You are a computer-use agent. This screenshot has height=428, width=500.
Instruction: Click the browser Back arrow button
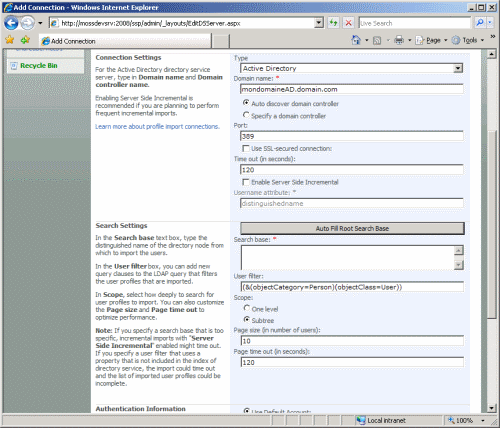pyautogui.click(x=11, y=23)
